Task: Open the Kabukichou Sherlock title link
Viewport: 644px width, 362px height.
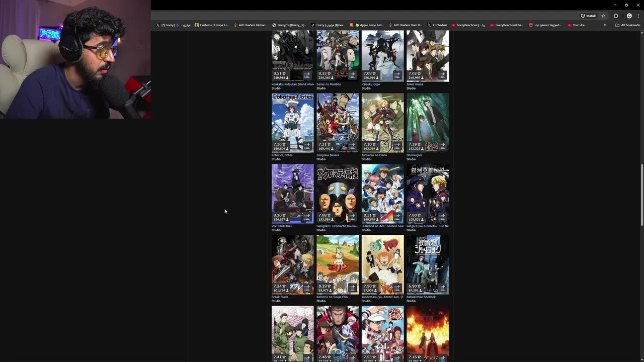Action: [x=421, y=297]
